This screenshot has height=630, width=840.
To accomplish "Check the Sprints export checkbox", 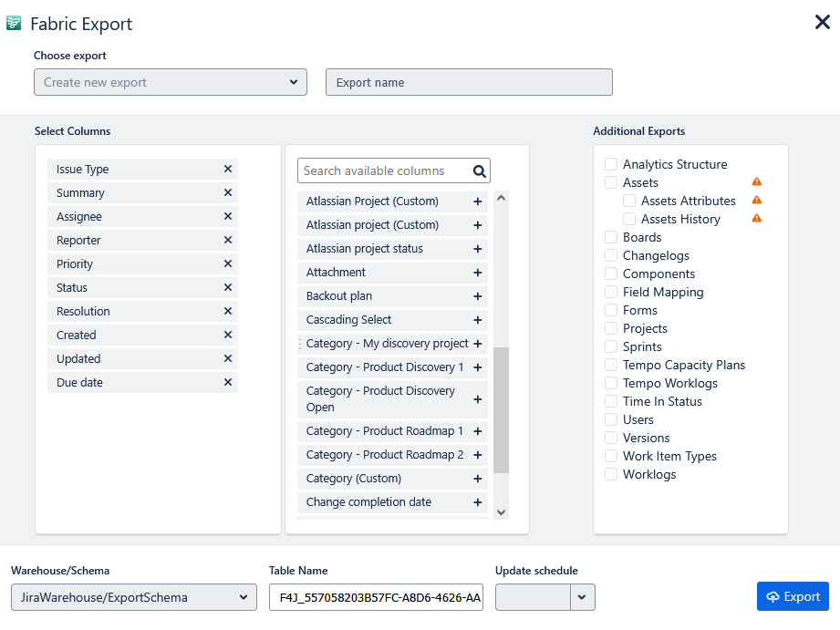I will coord(611,347).
